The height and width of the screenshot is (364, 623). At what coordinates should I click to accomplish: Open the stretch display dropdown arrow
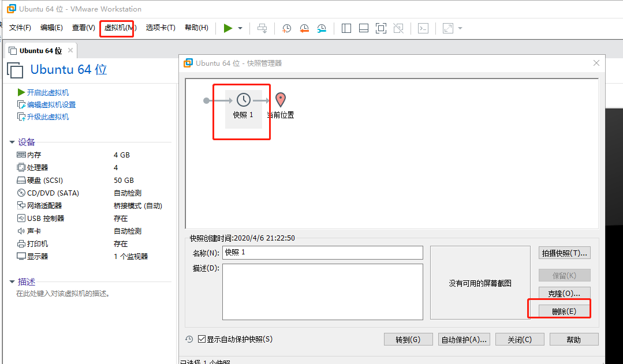[460, 28]
